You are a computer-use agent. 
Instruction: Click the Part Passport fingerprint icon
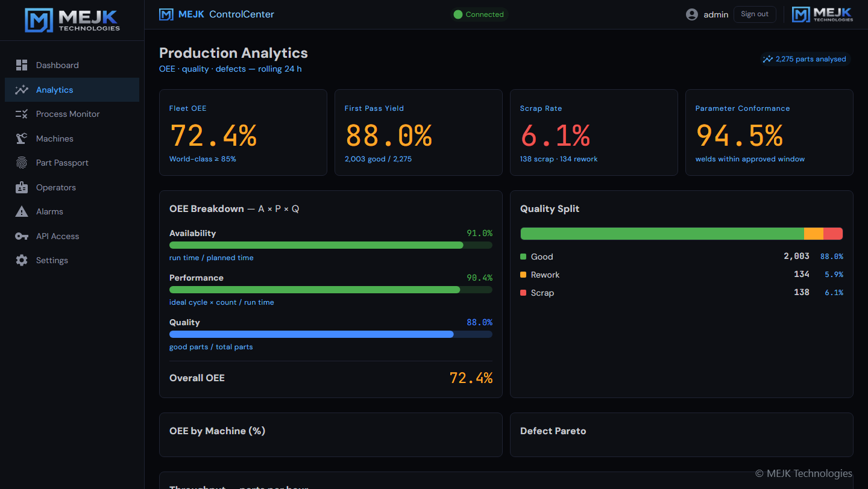22,163
